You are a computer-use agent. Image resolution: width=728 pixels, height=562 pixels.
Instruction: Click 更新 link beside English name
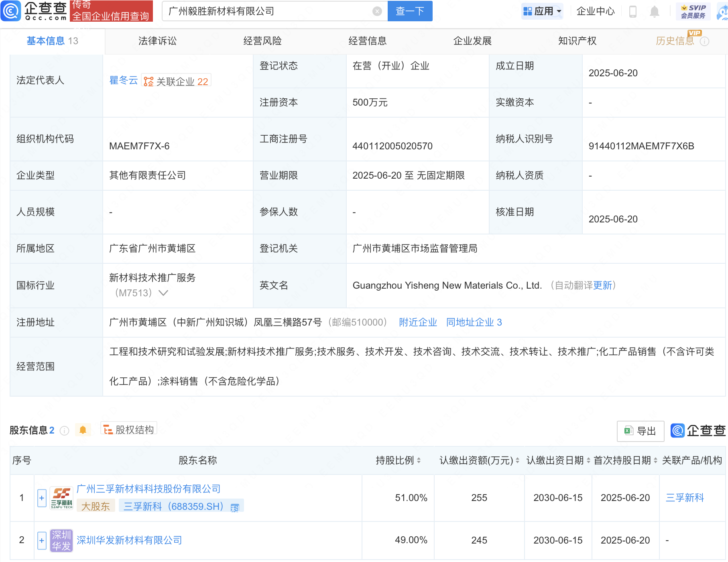pyautogui.click(x=602, y=285)
